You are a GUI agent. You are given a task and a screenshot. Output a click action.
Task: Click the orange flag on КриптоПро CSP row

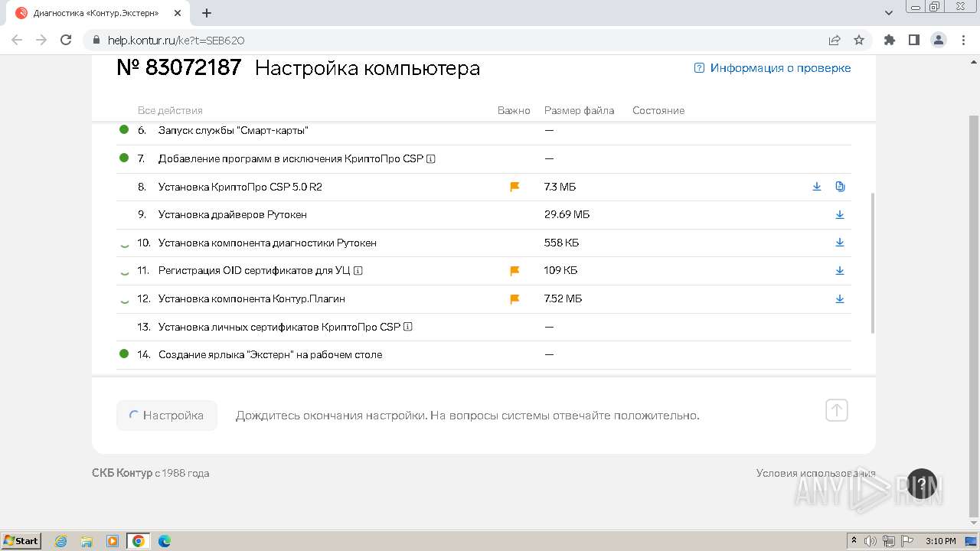[x=514, y=187]
